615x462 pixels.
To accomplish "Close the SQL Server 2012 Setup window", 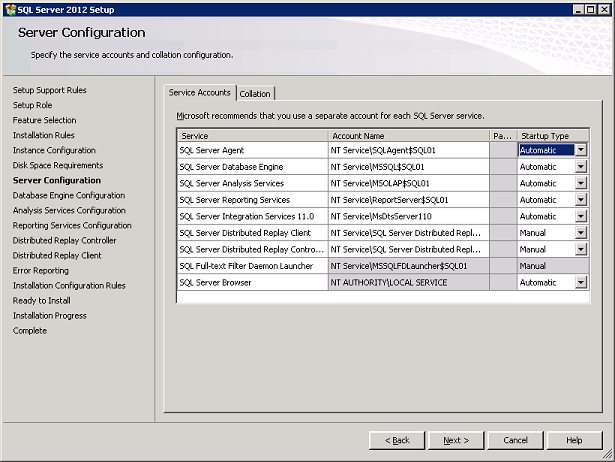I will pyautogui.click(x=604, y=10).
